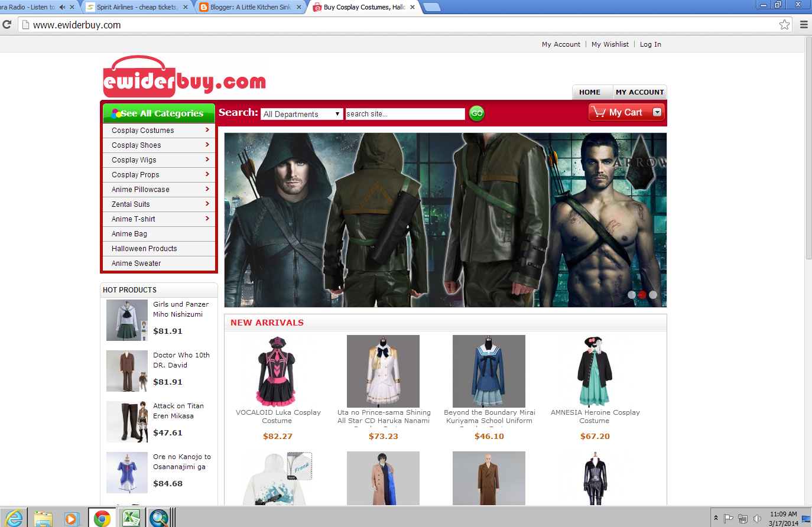The image size is (812, 527).
Task: Open the Anime Sweater category
Action: pyautogui.click(x=137, y=263)
